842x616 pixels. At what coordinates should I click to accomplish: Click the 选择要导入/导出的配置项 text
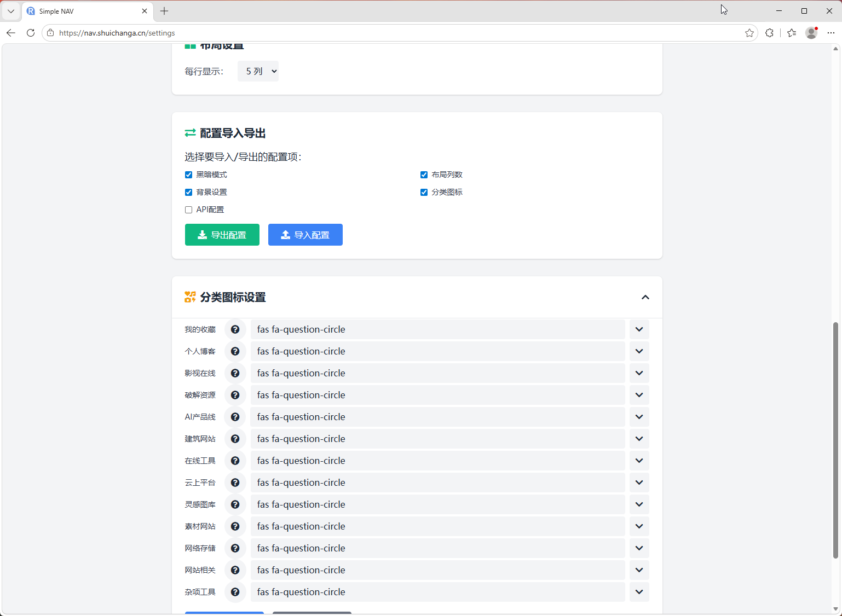tap(243, 157)
